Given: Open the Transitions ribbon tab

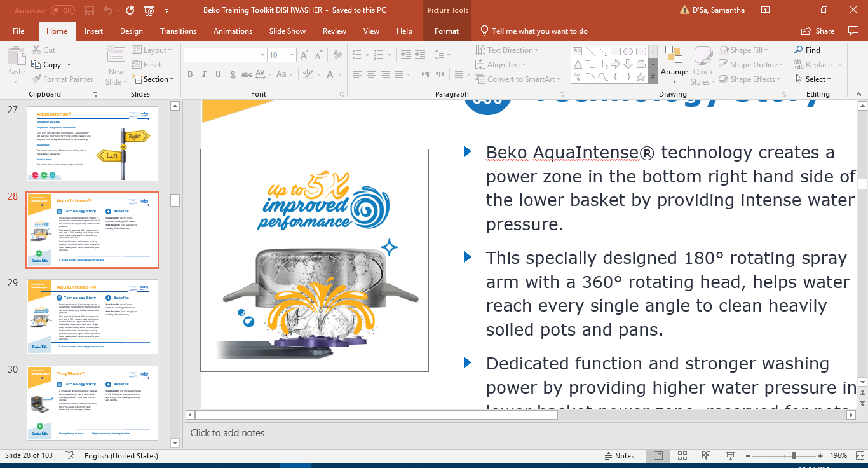Looking at the screenshot, I should click(x=178, y=31).
